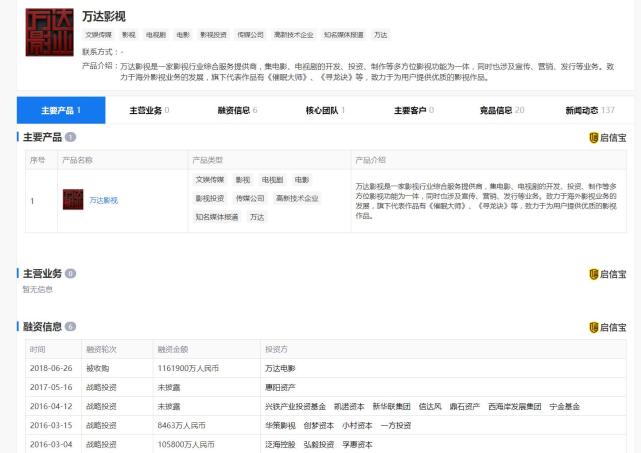The width and height of the screenshot is (641, 453).
Task: Click the 高新技术企业 tag in header
Action: [x=294, y=35]
